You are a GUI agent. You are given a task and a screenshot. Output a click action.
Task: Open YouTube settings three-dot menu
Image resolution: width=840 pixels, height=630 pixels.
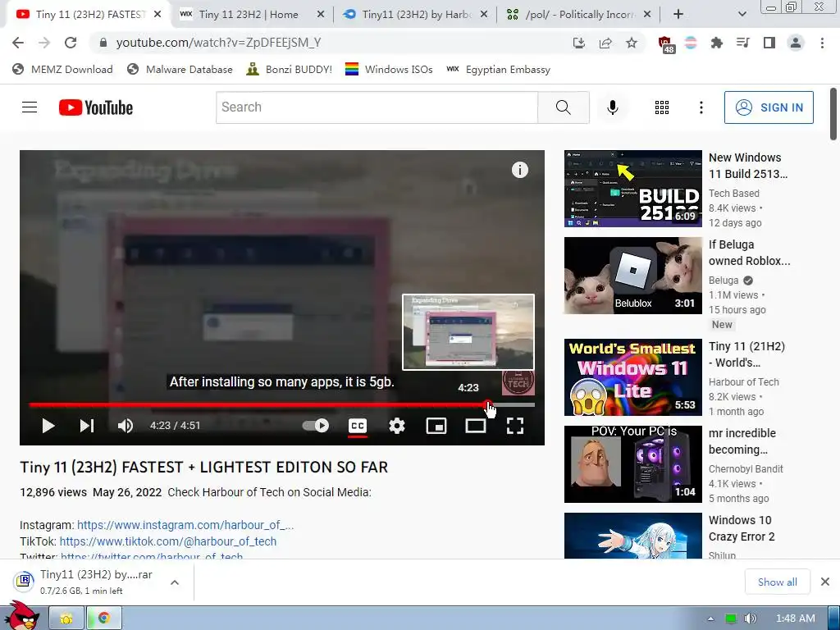click(701, 107)
